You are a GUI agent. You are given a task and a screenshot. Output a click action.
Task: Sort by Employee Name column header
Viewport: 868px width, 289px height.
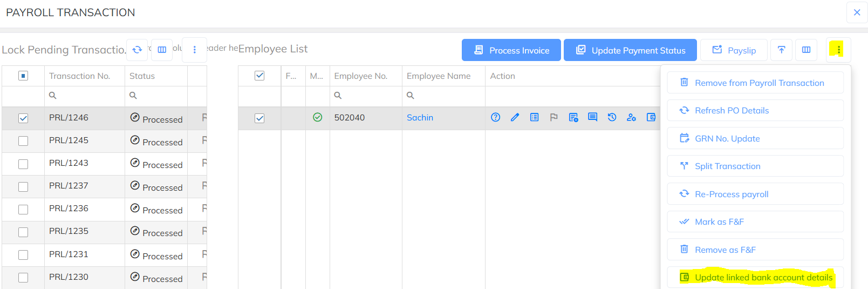coord(439,76)
